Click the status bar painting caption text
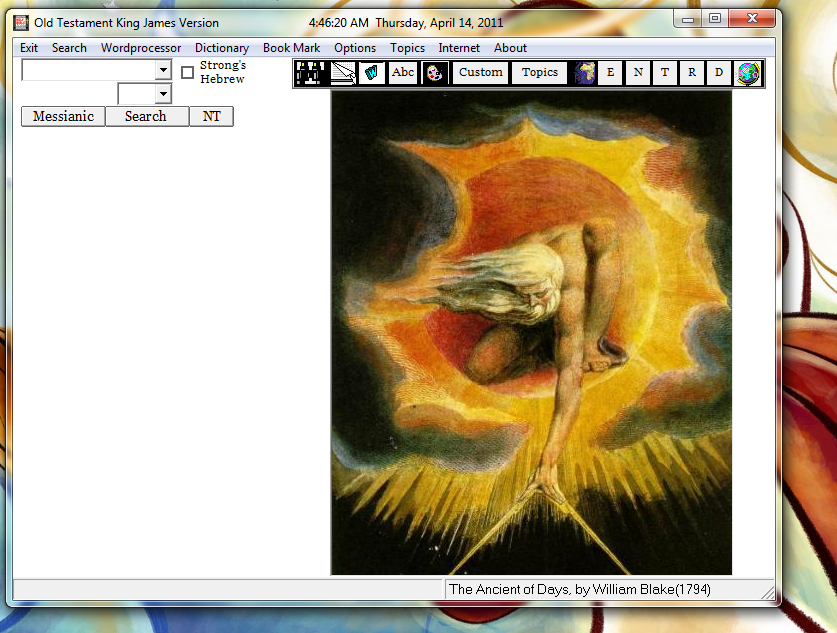The width and height of the screenshot is (837, 633). (x=579, y=589)
